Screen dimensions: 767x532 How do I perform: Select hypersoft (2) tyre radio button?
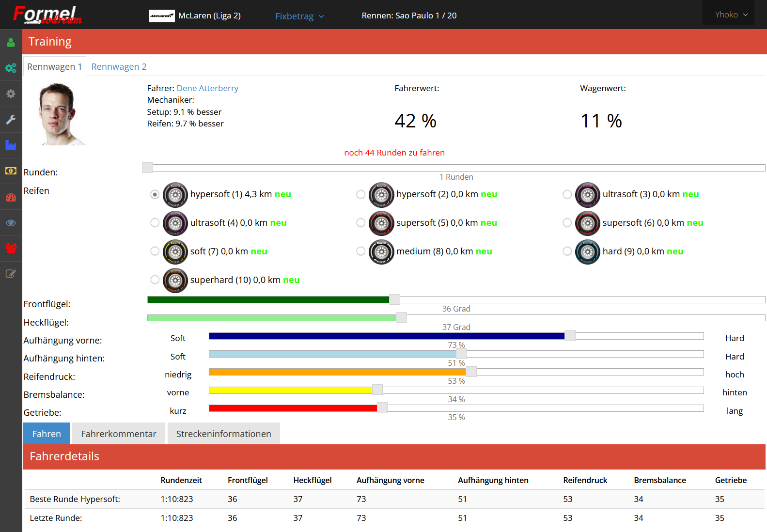[x=361, y=194]
